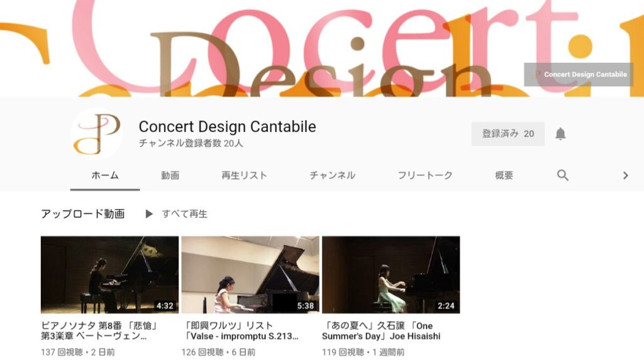
Task: Go to the 概要 tab
Action: pyautogui.click(x=504, y=175)
